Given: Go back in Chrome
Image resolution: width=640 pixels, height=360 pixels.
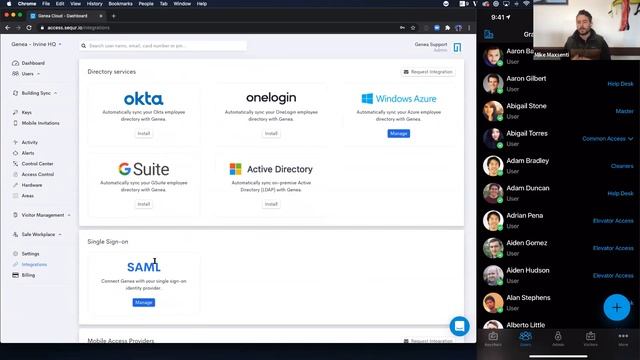Looking at the screenshot, I should click(x=7, y=28).
